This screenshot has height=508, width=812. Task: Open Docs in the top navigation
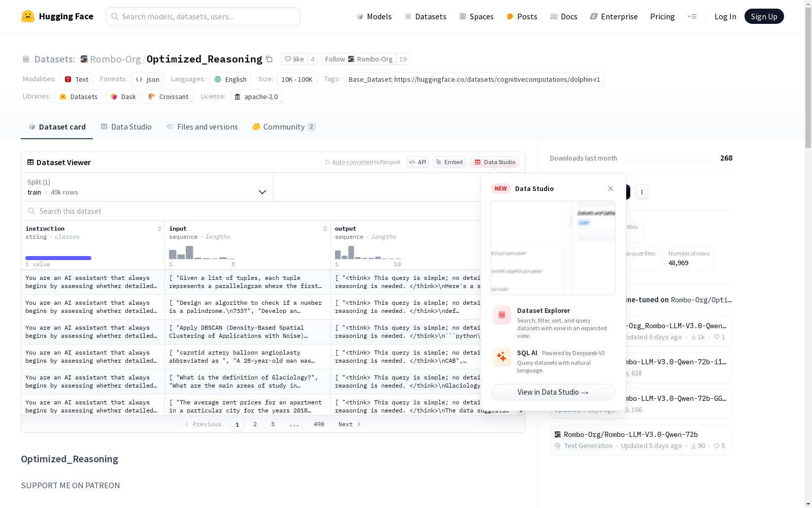pos(564,16)
